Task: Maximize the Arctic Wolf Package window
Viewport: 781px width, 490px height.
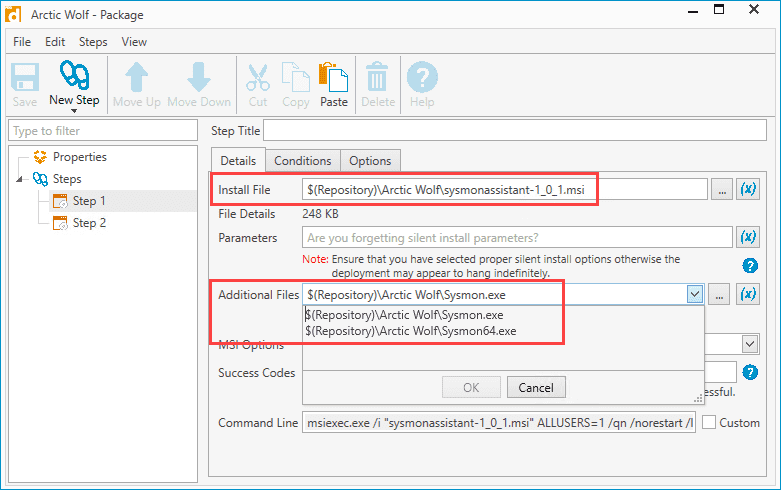Action: click(719, 9)
